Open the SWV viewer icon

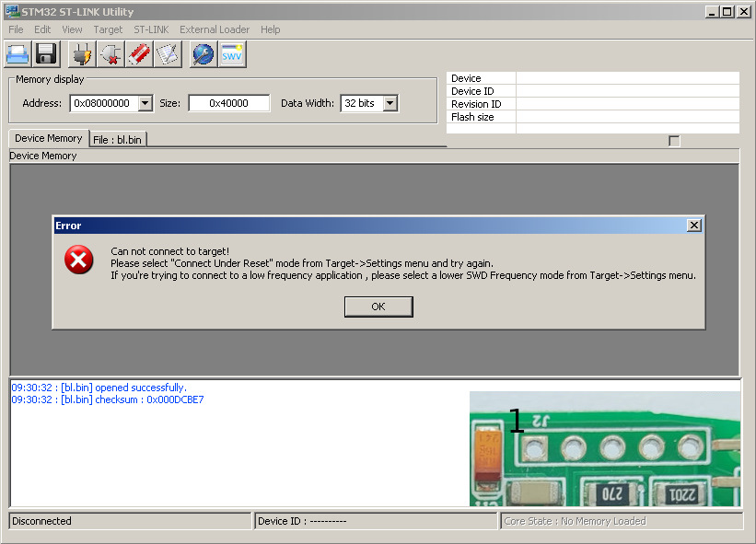232,54
